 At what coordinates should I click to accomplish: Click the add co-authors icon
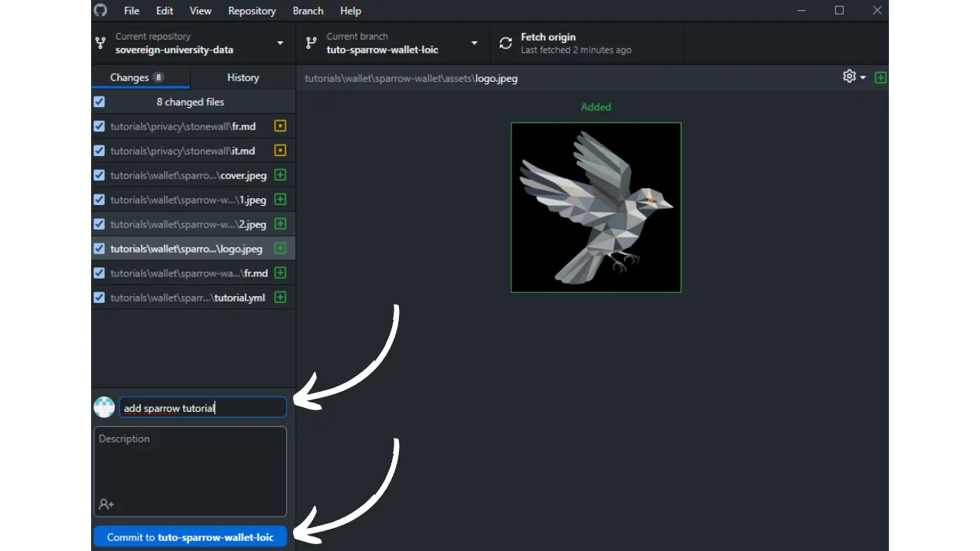point(106,504)
